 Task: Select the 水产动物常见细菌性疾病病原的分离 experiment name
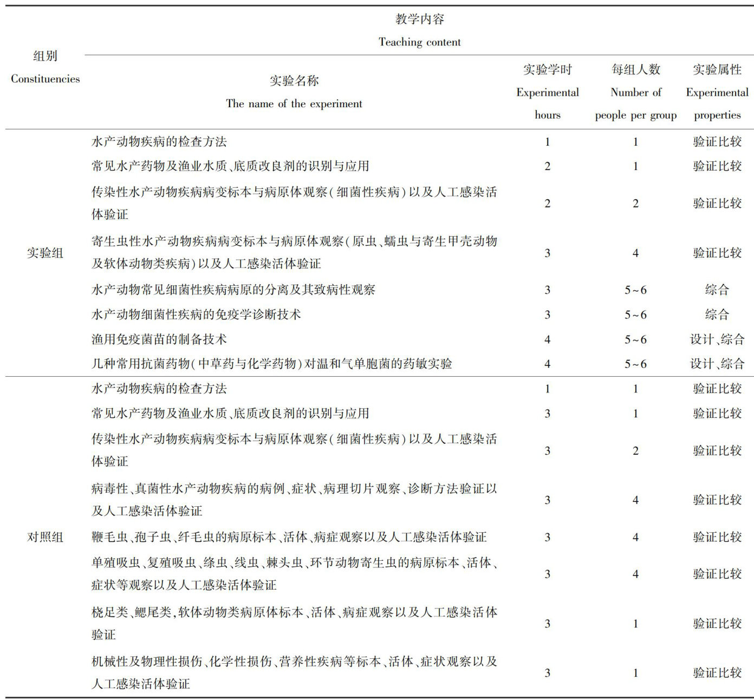point(233,290)
